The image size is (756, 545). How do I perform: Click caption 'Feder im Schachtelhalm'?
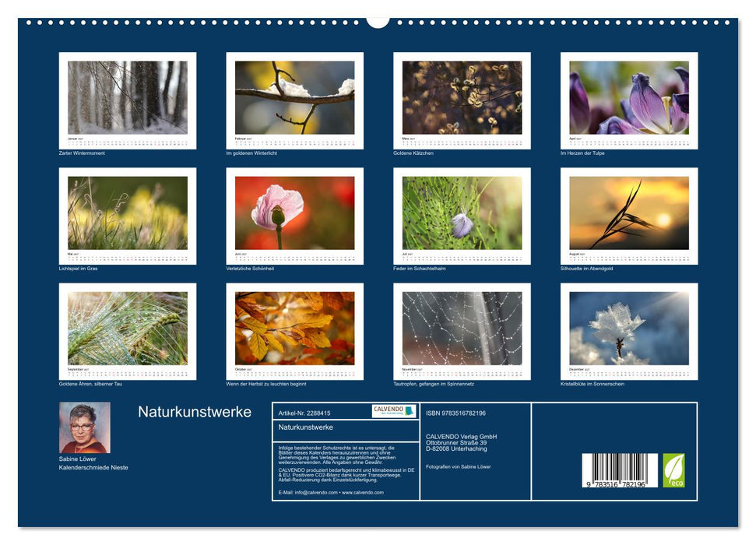pos(420,269)
